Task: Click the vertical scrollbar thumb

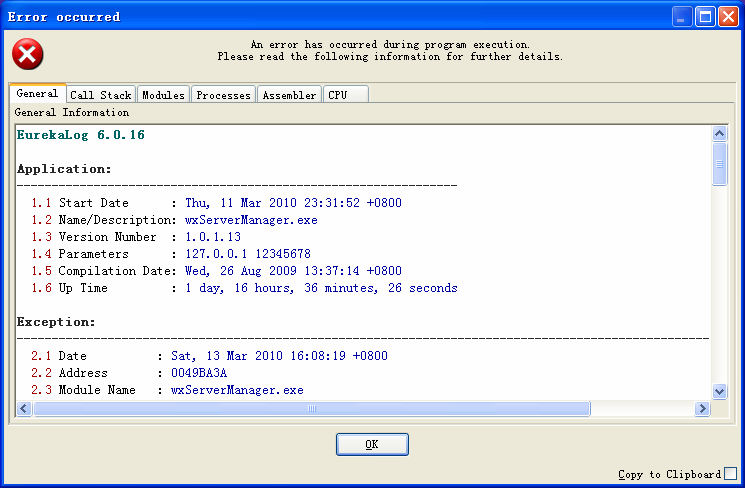Action: [719, 164]
